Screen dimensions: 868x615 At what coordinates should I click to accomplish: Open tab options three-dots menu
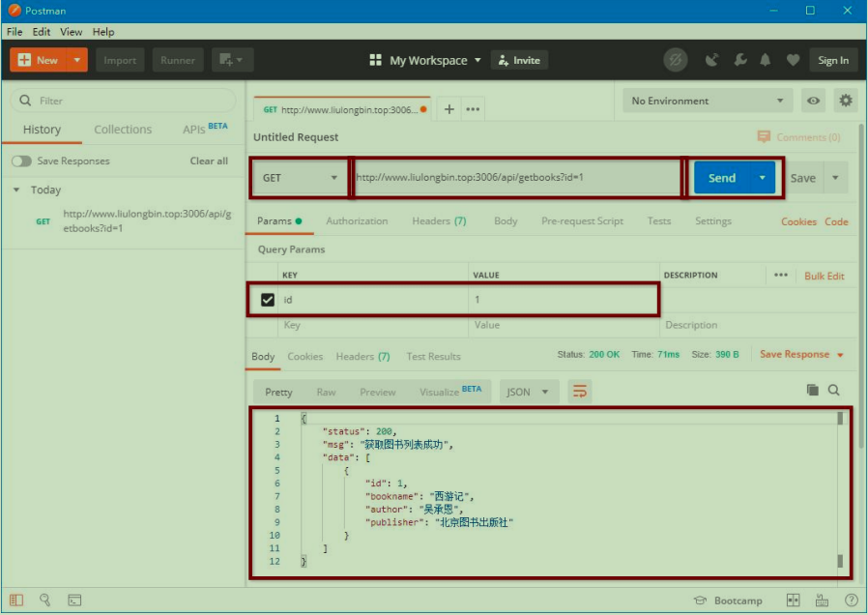point(473,109)
